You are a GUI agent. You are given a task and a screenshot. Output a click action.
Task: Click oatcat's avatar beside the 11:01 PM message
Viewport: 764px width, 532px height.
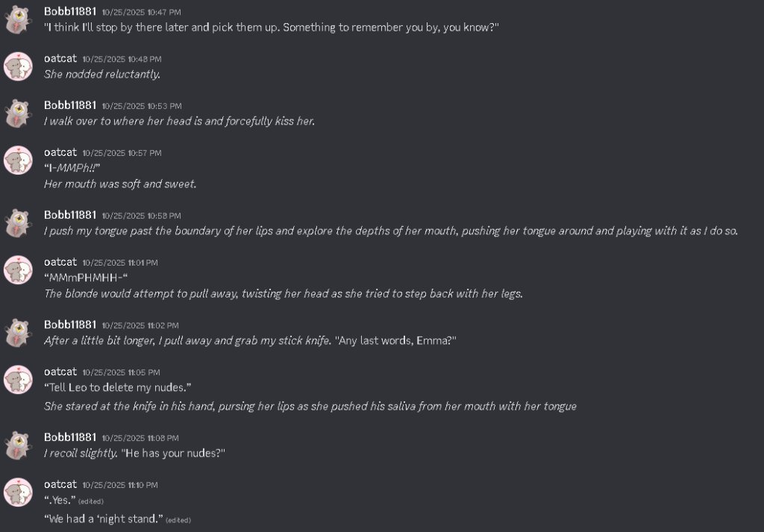(18, 270)
